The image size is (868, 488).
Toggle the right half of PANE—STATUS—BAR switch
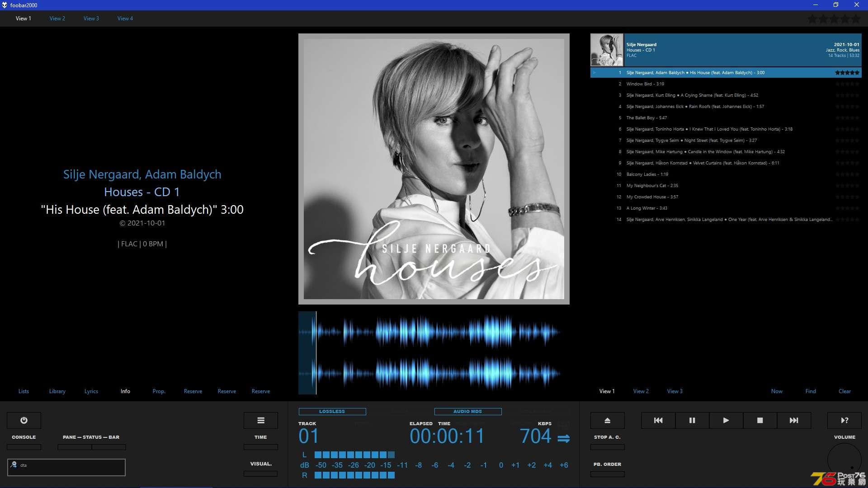(x=109, y=447)
